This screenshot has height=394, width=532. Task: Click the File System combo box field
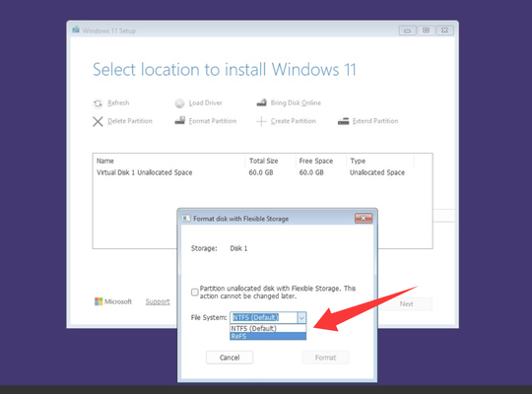(268, 318)
